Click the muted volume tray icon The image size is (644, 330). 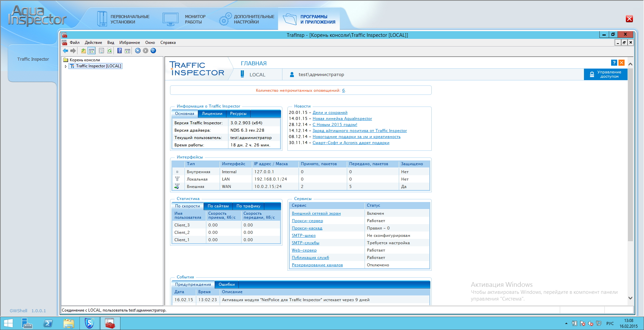590,324
